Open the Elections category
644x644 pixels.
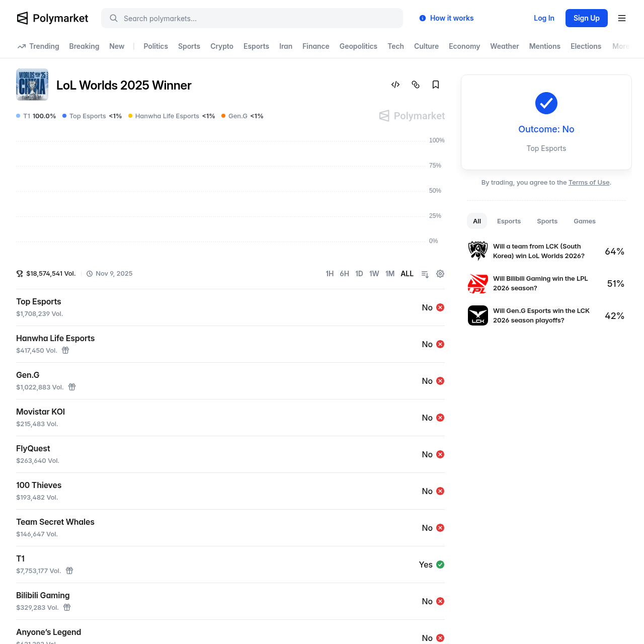click(x=586, y=46)
